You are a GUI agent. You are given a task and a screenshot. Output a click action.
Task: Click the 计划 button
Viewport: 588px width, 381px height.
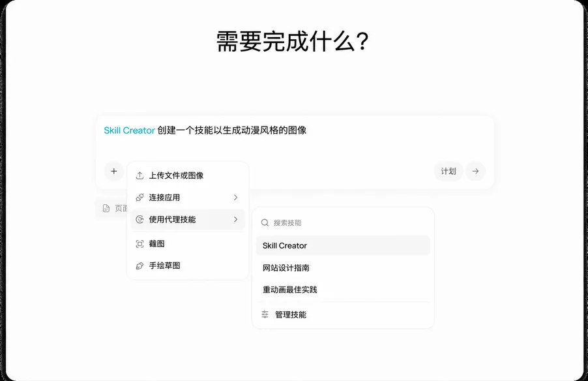[448, 171]
